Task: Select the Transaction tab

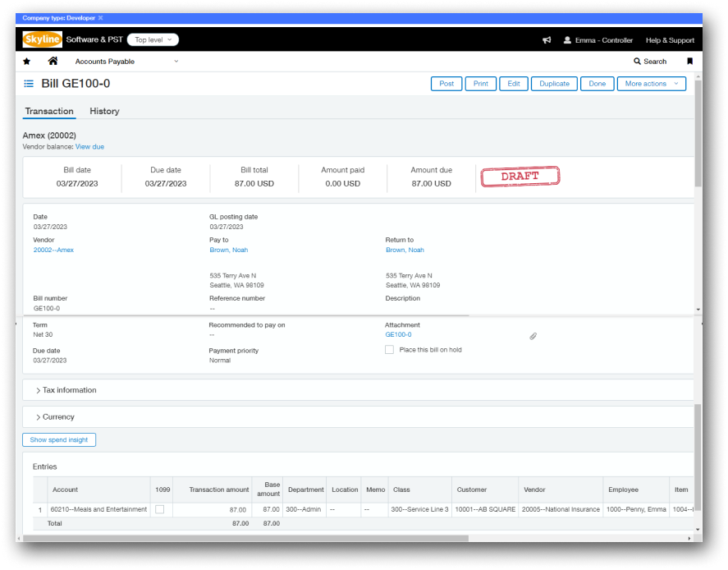Action: tap(49, 111)
